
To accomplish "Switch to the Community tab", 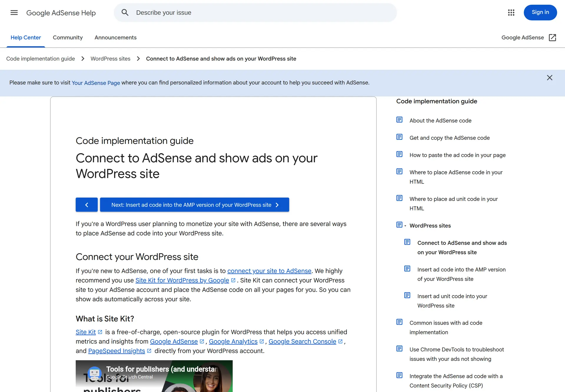I will click(x=68, y=38).
